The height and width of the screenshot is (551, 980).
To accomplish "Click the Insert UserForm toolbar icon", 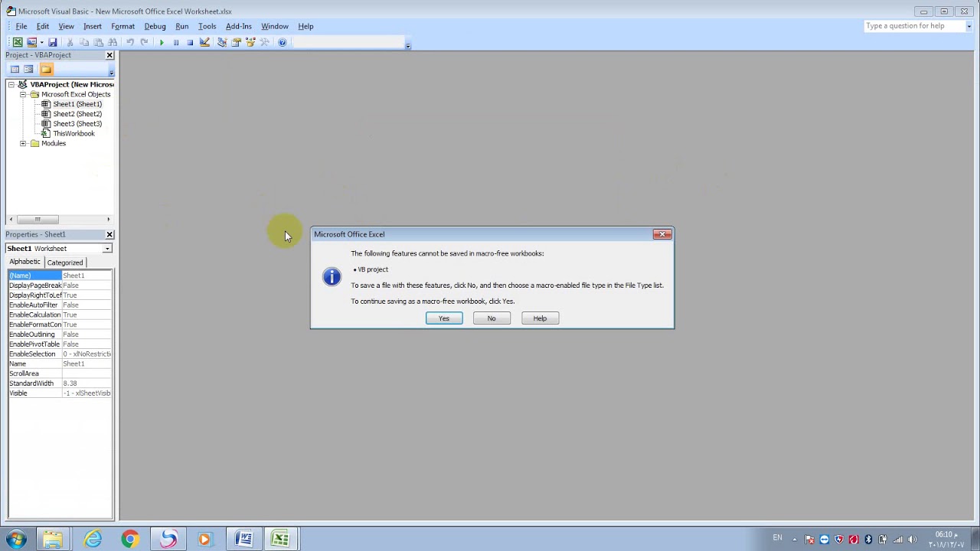I will click(x=31, y=42).
